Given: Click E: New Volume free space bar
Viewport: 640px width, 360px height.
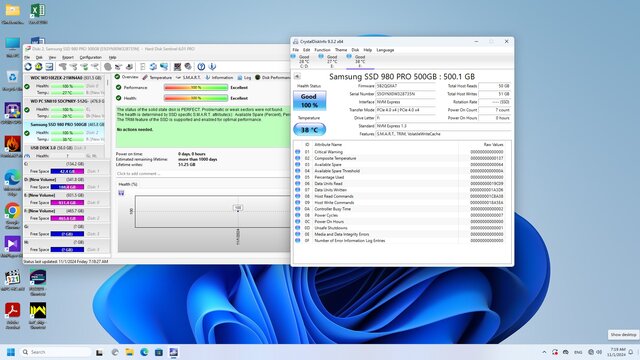Looking at the screenshot, I should (x=67, y=202).
